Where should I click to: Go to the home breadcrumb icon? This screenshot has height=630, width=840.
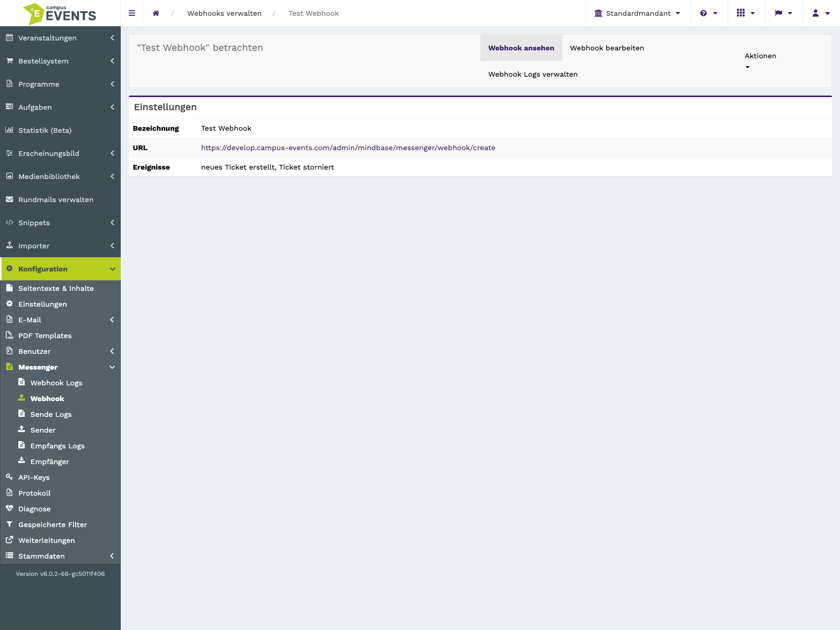click(156, 13)
